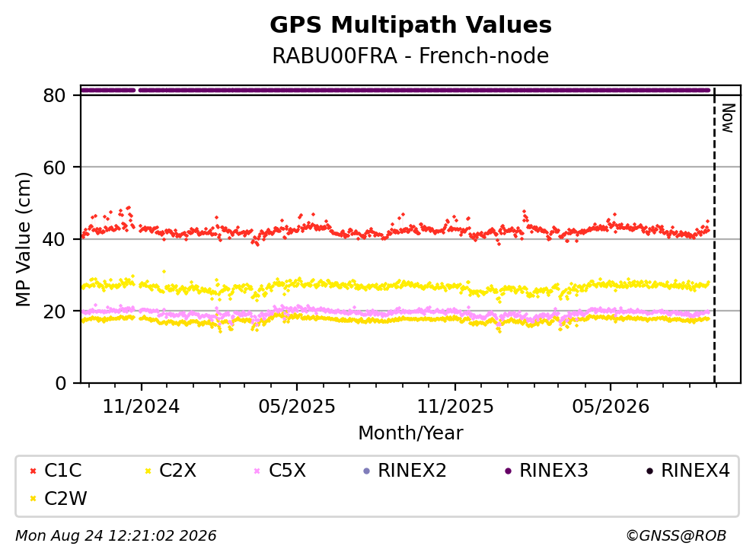The width and height of the screenshot is (756, 559).
Task: Click the Mon Aug 24 timestamp text
Action: click(x=116, y=535)
